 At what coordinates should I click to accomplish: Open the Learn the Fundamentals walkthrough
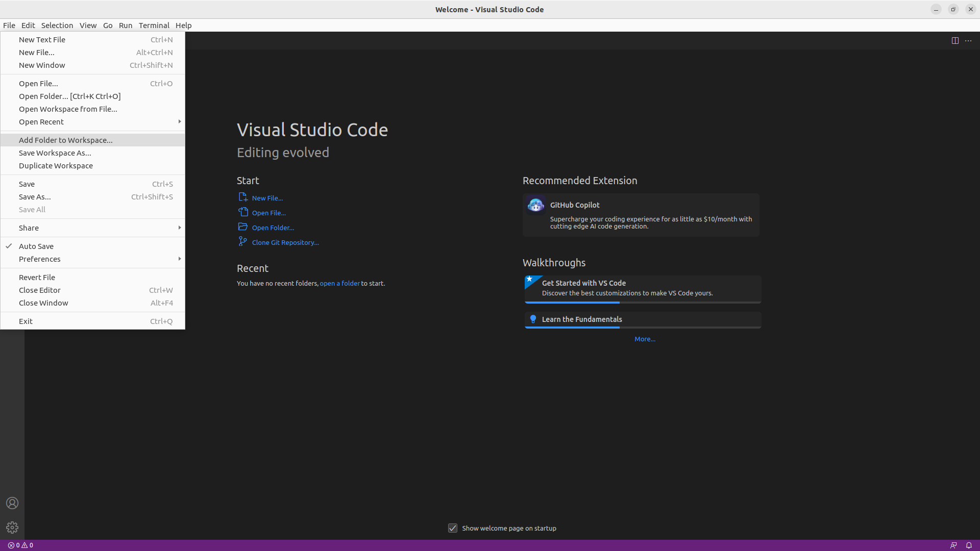tap(643, 320)
